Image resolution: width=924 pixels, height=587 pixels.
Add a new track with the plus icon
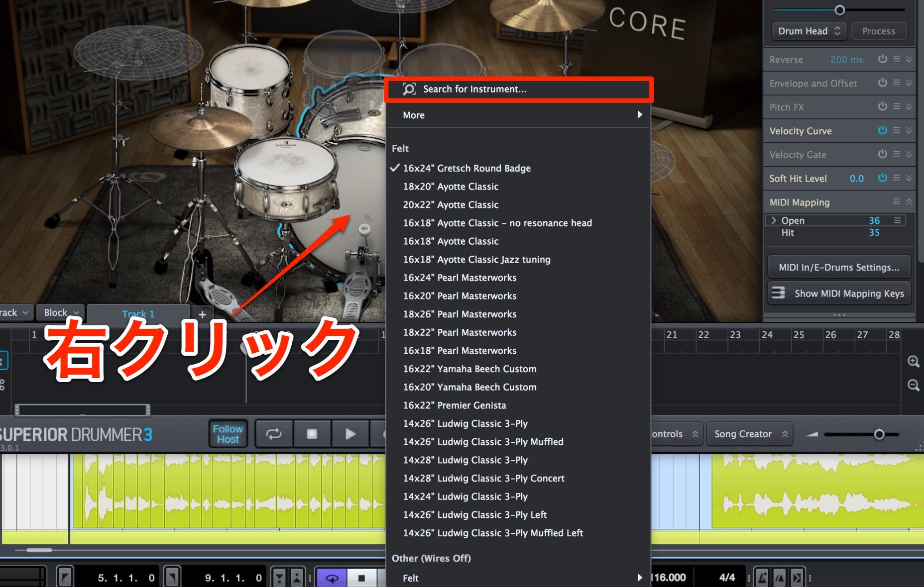[202, 314]
